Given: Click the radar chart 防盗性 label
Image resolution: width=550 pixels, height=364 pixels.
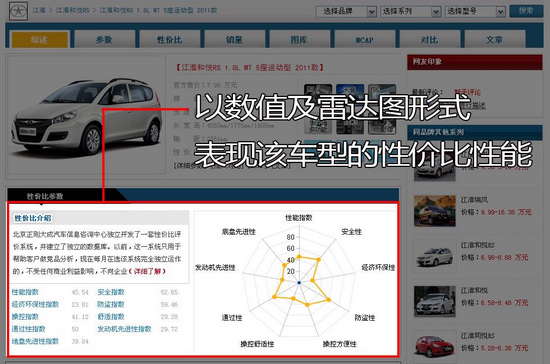Looking at the screenshot, I should (364, 317).
